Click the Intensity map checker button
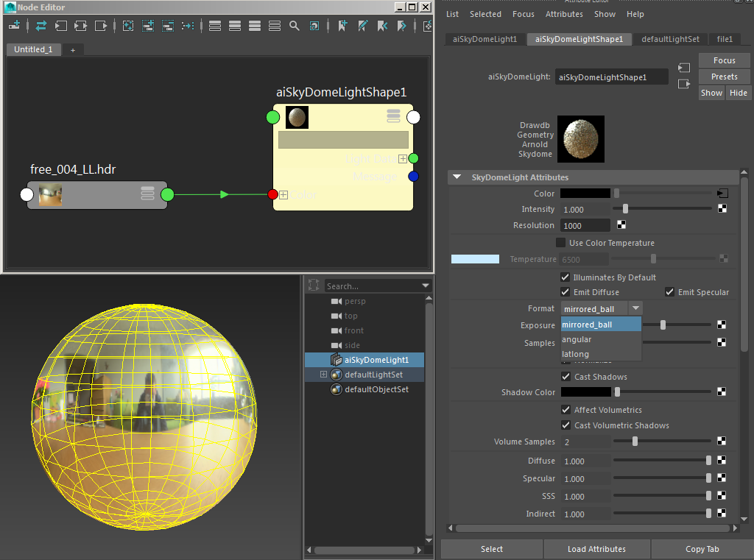Screen dimensions: 754x560 (x=722, y=208)
